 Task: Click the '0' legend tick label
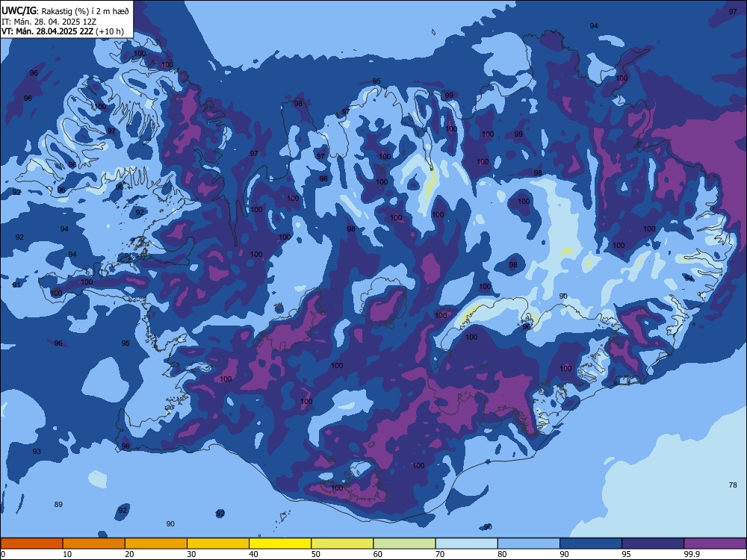coord(3,554)
